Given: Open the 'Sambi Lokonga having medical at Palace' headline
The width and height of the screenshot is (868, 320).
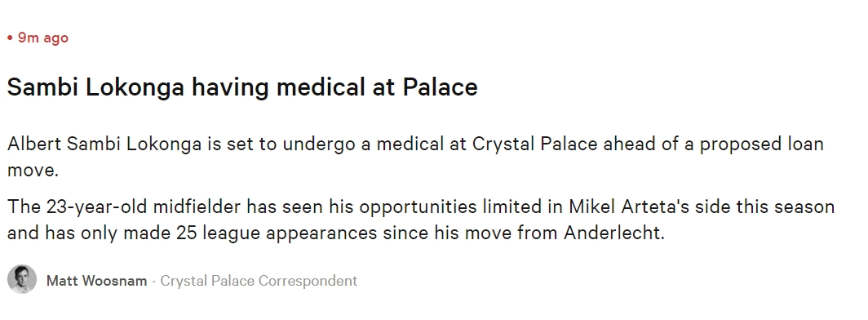Looking at the screenshot, I should click(242, 87).
